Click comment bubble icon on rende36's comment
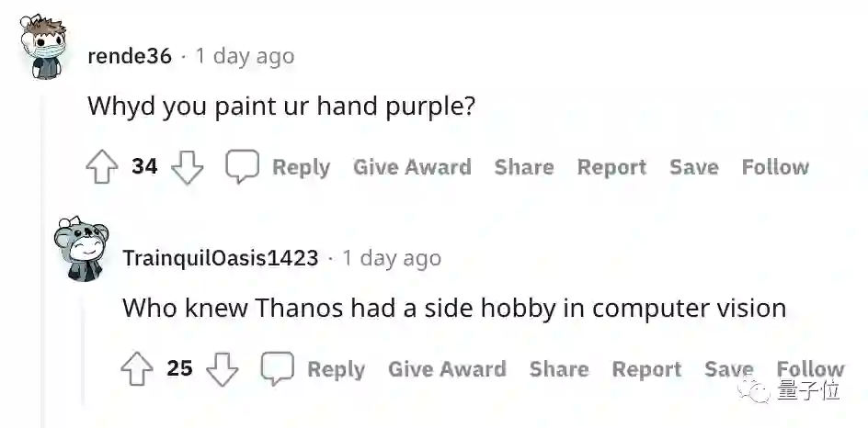 point(243,167)
